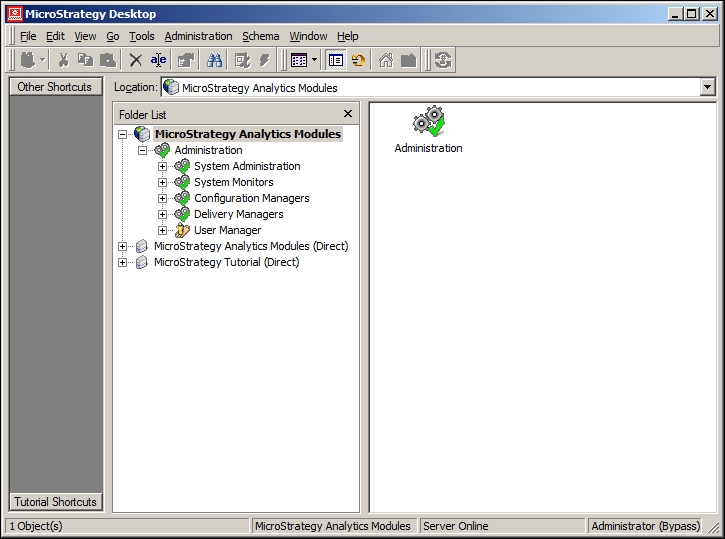The height and width of the screenshot is (539, 725).
Task: Click the Administrator (Bypass) status text
Action: coord(645,526)
